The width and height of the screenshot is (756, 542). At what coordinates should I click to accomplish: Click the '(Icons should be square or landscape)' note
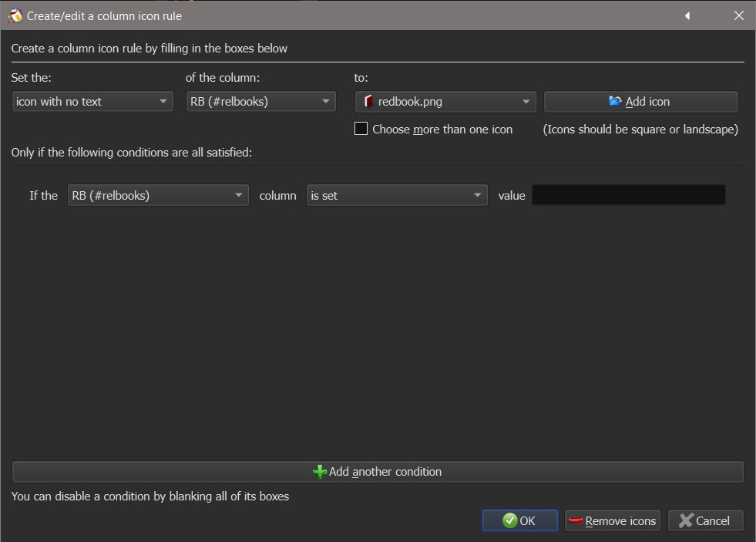640,130
